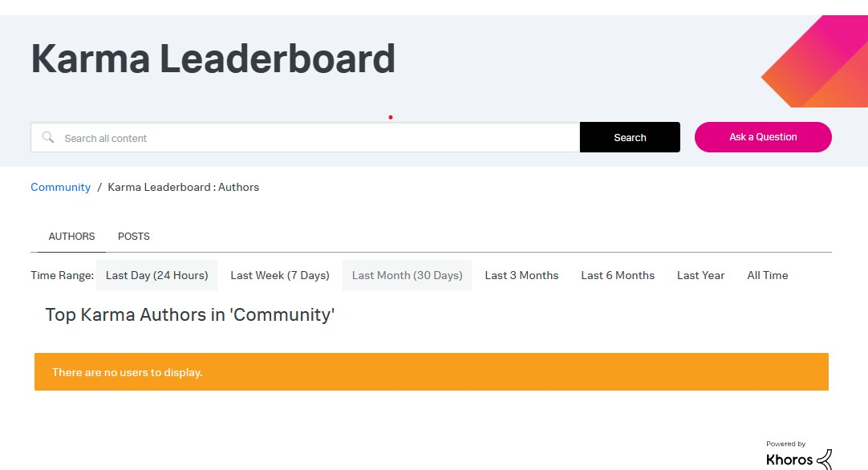This screenshot has width=868, height=470.
Task: Click the 'Karma Leaderboard : Authors' breadcrumb
Action: 183,187
